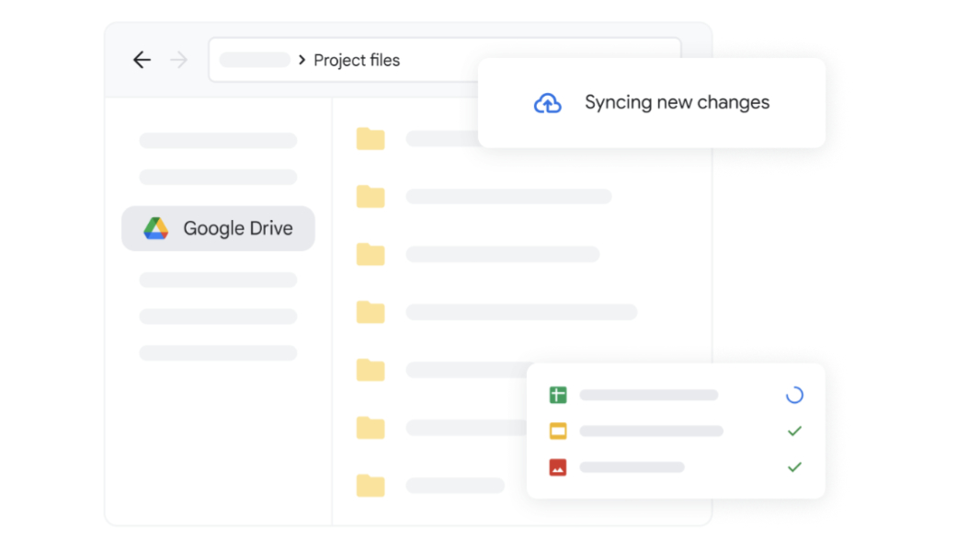
Task: Select Project files in the breadcrumb bar
Action: tap(357, 60)
